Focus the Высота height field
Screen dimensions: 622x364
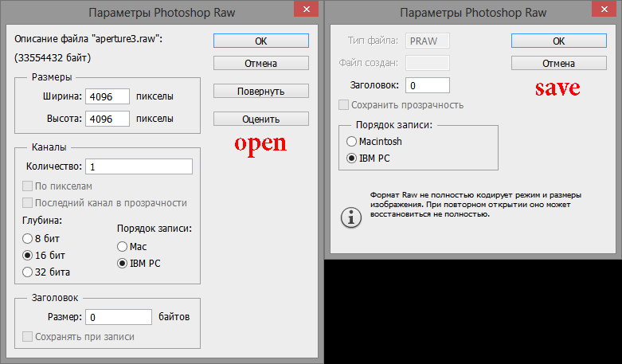pos(108,119)
